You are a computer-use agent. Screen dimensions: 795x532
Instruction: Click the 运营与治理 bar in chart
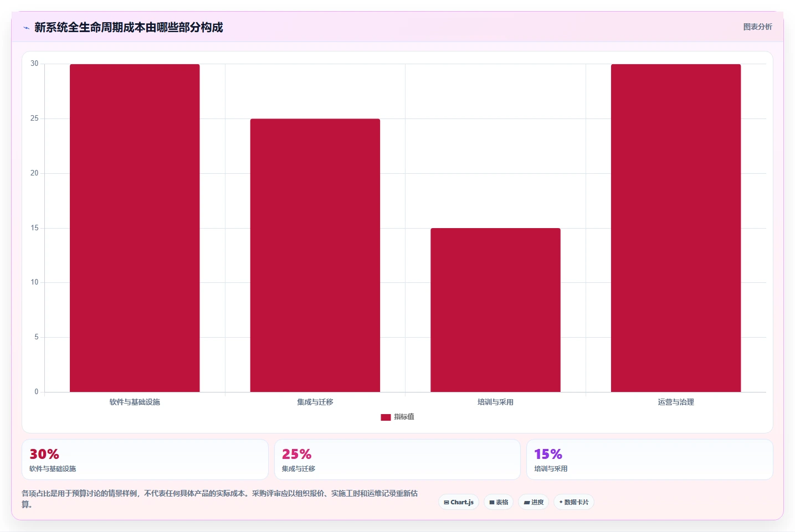[676, 228]
